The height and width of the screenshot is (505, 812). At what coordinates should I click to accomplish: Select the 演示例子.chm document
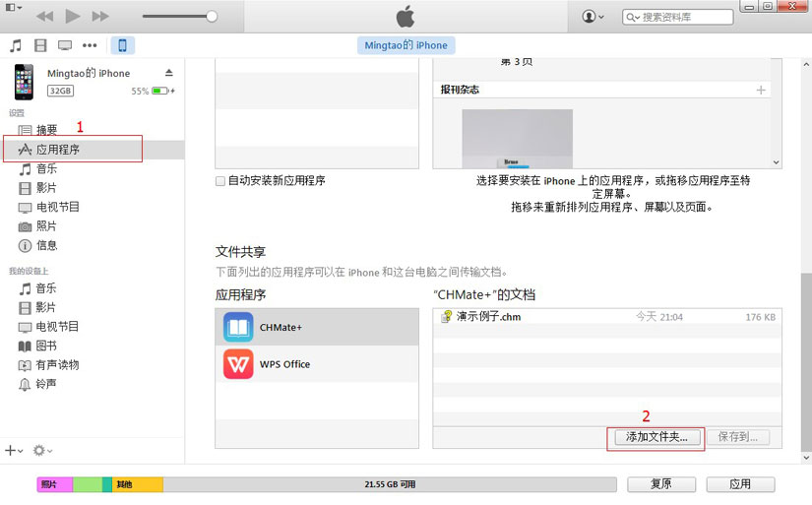pos(607,316)
